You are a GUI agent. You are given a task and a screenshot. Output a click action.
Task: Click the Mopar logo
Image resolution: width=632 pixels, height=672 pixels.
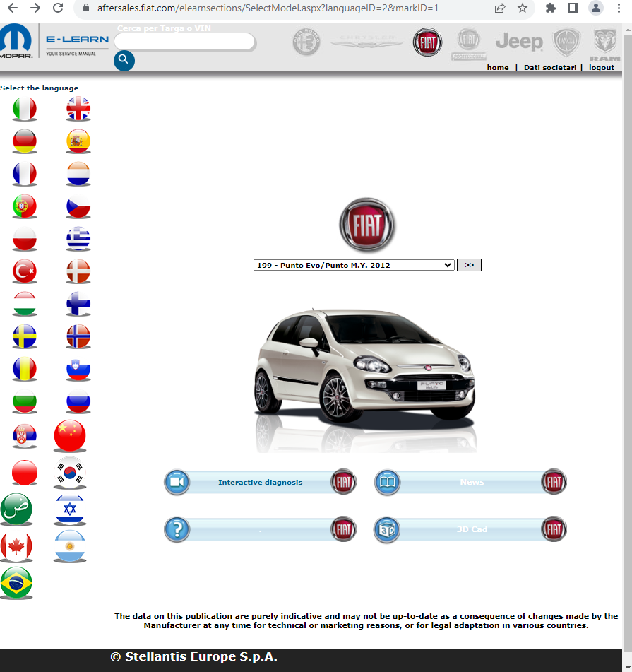tap(16, 41)
